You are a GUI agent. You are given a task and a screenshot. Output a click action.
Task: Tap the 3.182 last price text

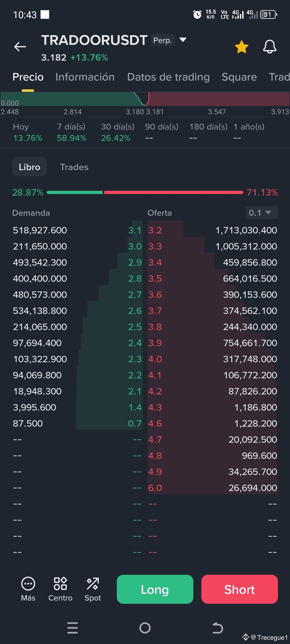54,57
